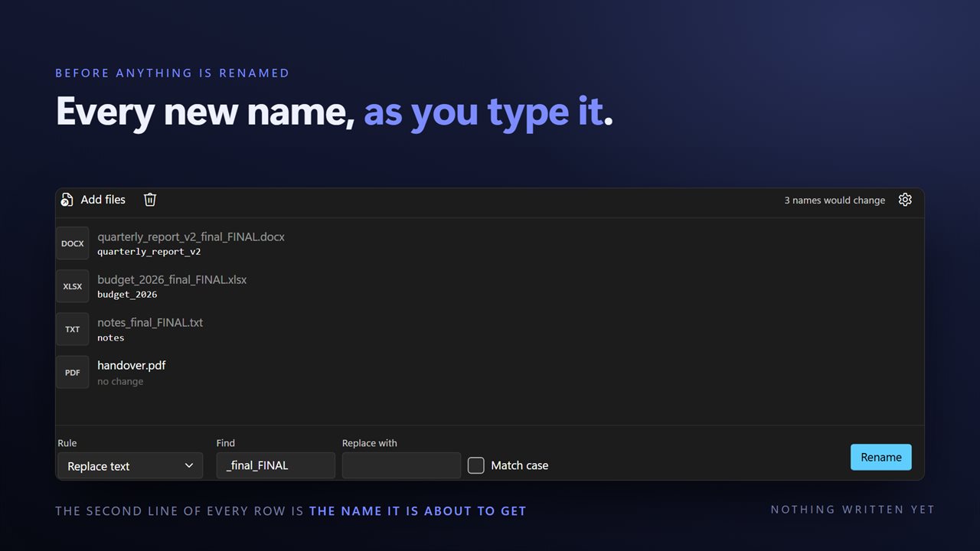The image size is (980, 551).
Task: Click the no change text under handover.pdf
Action: [120, 381]
